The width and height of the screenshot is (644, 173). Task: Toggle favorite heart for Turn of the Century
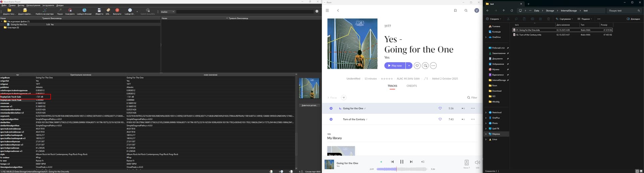pos(440,119)
